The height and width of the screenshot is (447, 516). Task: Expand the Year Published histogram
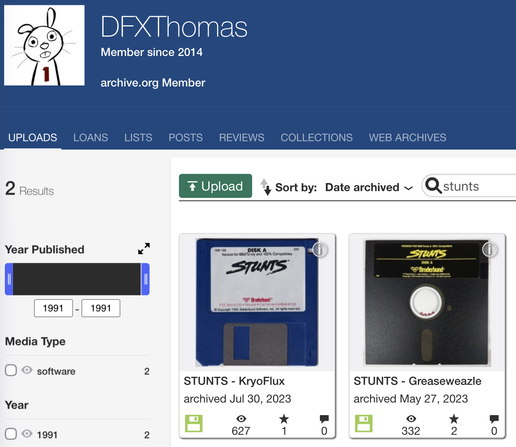144,248
